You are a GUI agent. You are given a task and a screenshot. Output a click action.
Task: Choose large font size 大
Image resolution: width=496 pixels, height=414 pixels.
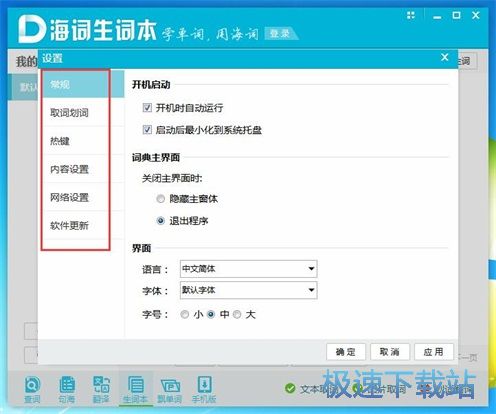(x=237, y=314)
